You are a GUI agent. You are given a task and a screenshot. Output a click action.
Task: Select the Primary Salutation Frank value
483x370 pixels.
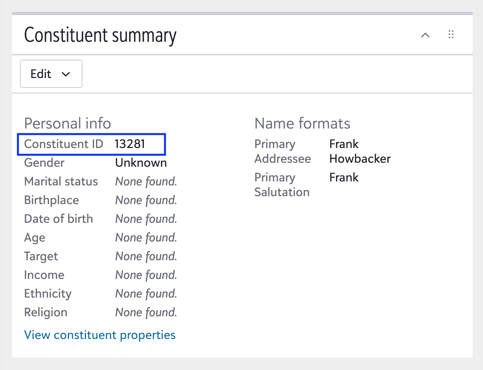coord(344,177)
